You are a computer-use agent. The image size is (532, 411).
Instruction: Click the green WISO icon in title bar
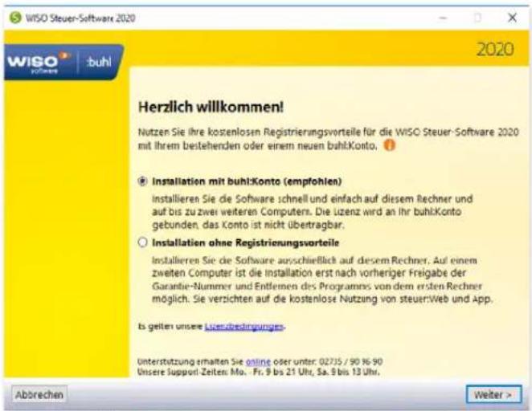coord(15,18)
